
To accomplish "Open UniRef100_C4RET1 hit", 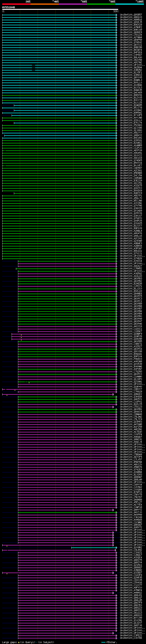I will [131, 344].
